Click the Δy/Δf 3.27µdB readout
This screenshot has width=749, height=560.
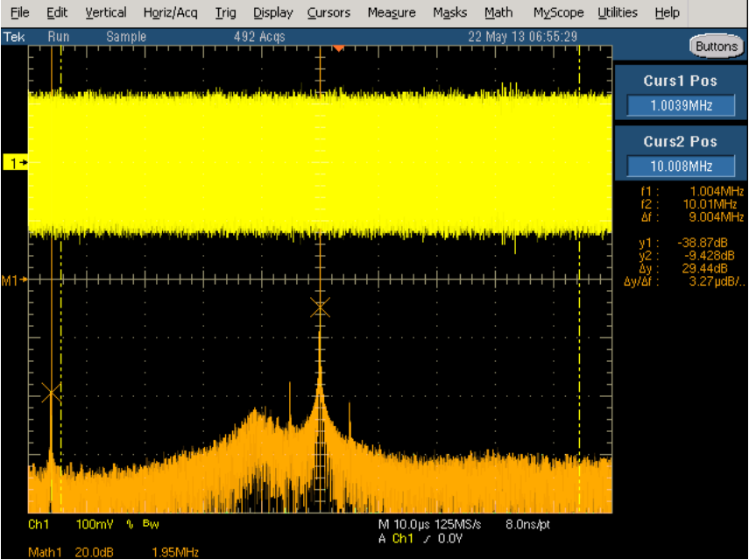[684, 281]
